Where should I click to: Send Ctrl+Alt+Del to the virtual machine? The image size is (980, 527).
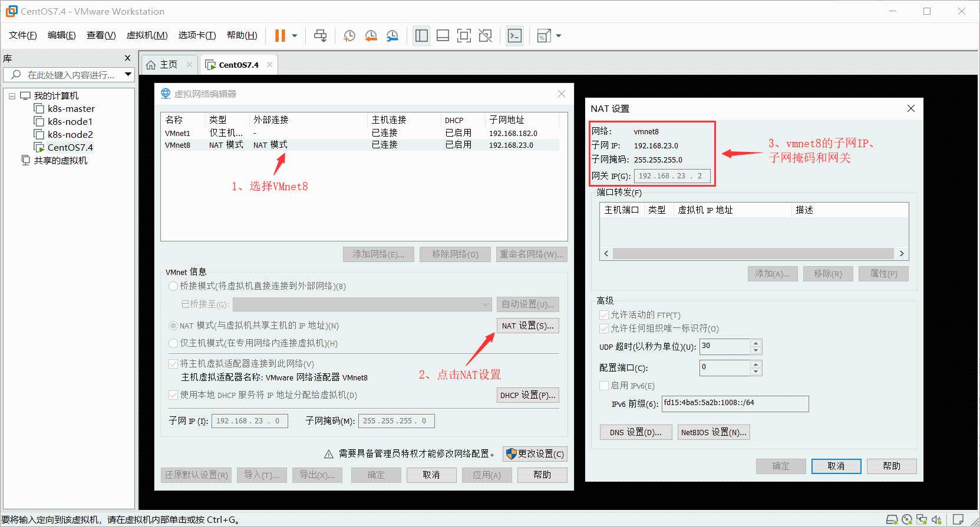coord(320,36)
